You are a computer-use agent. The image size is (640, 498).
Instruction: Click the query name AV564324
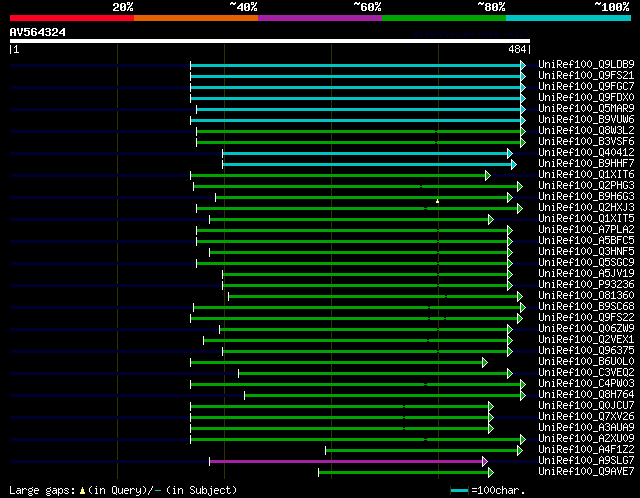38,33
